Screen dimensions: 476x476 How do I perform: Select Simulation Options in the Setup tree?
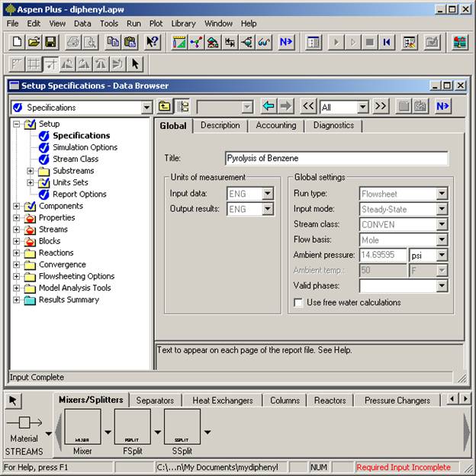click(85, 147)
